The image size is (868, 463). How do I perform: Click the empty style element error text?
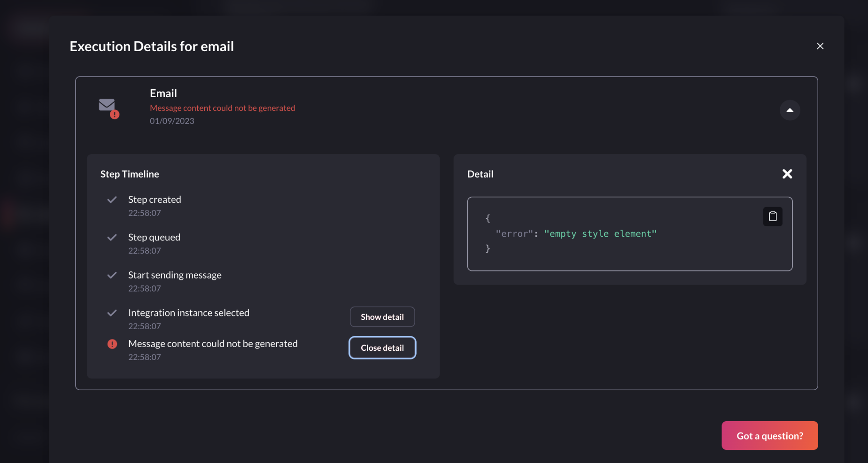(600, 233)
